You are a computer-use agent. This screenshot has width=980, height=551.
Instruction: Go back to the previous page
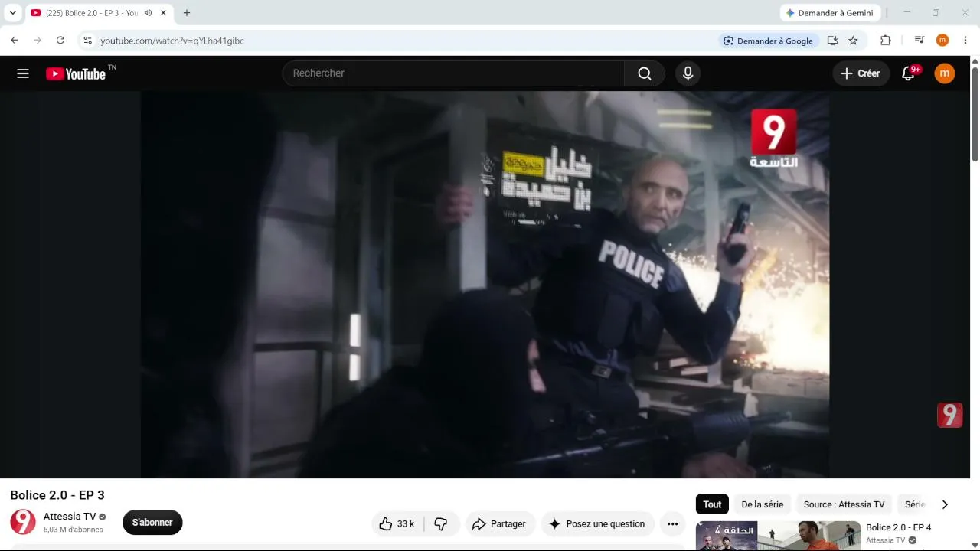pos(15,41)
